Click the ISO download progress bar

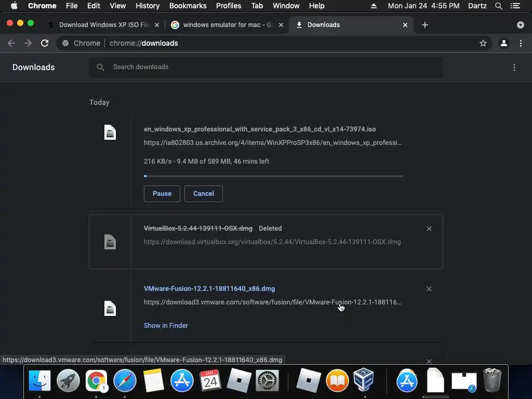[x=273, y=176]
